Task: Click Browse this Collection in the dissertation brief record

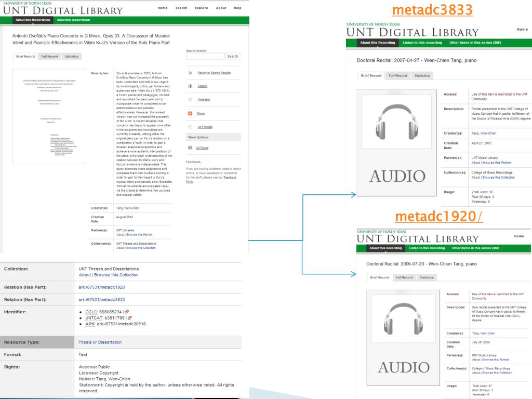Action: (141, 248)
